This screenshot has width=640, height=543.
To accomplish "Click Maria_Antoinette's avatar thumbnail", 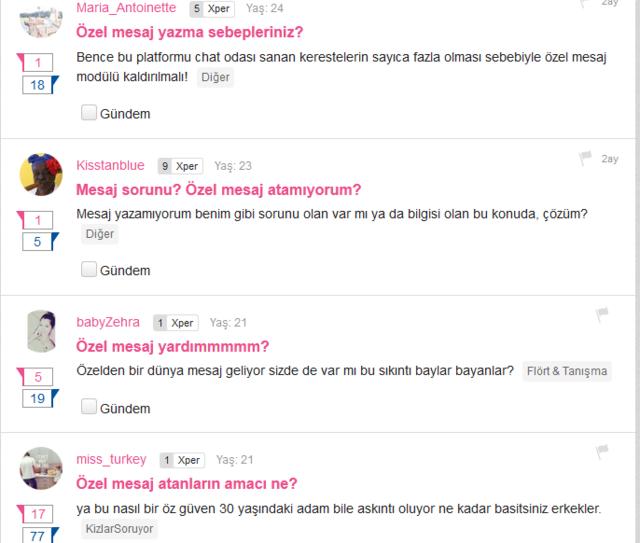I will click(x=41, y=20).
